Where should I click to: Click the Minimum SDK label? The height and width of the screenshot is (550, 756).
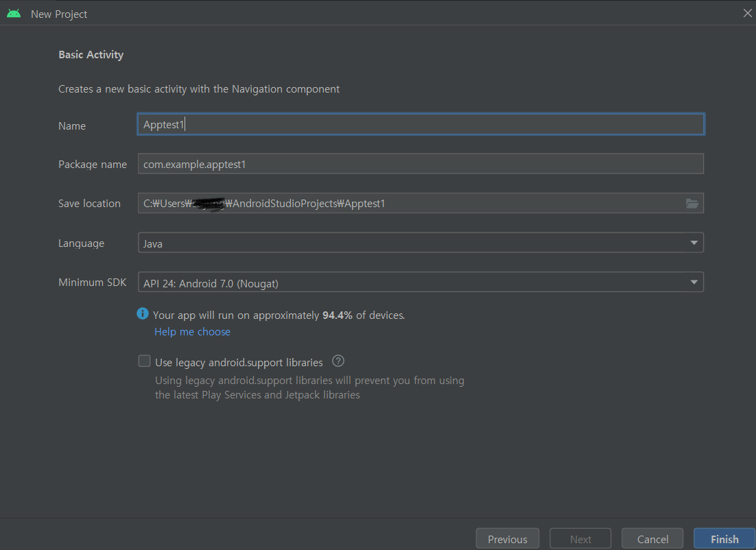[x=92, y=283]
